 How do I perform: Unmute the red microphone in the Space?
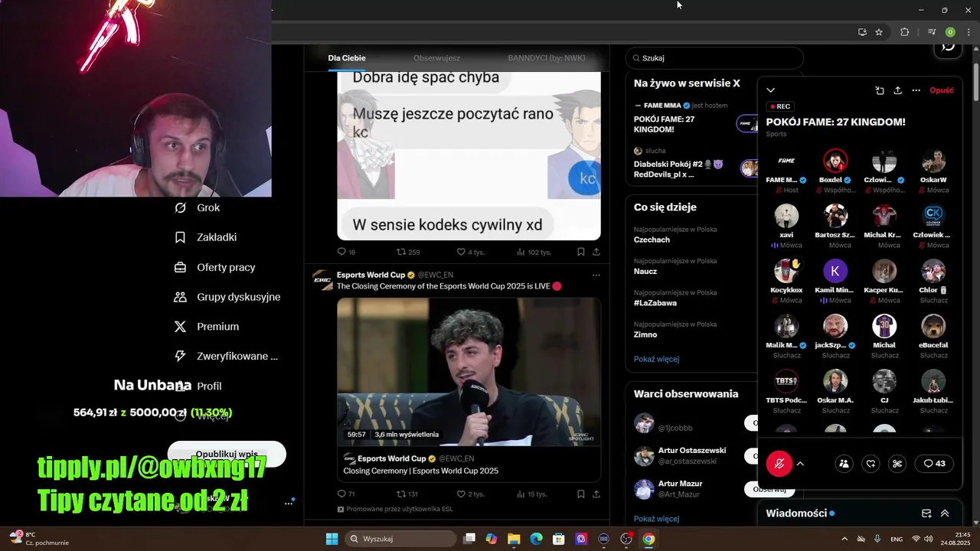point(779,463)
